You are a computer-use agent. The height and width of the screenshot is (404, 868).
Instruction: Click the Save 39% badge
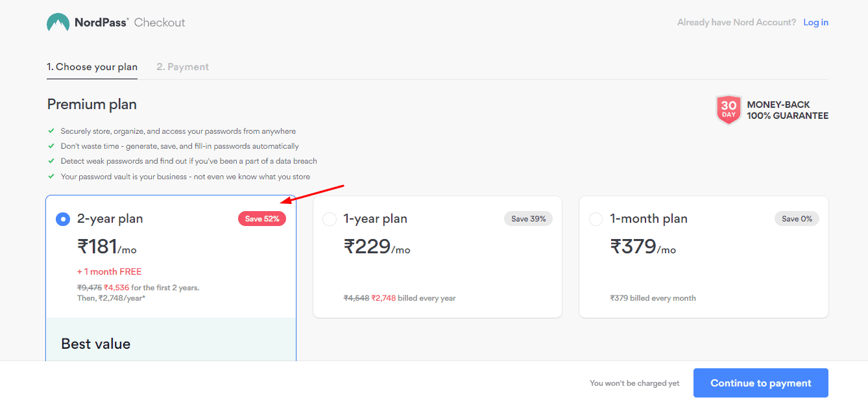(x=528, y=219)
